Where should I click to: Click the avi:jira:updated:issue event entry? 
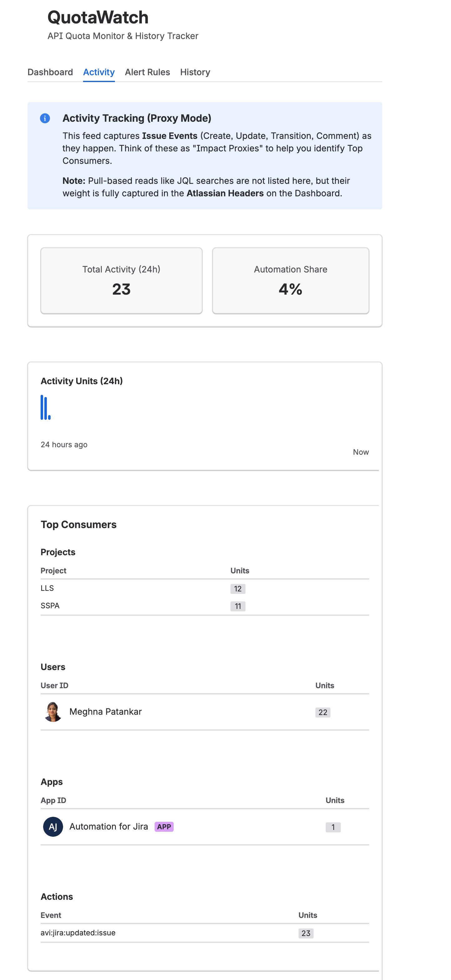[78, 933]
